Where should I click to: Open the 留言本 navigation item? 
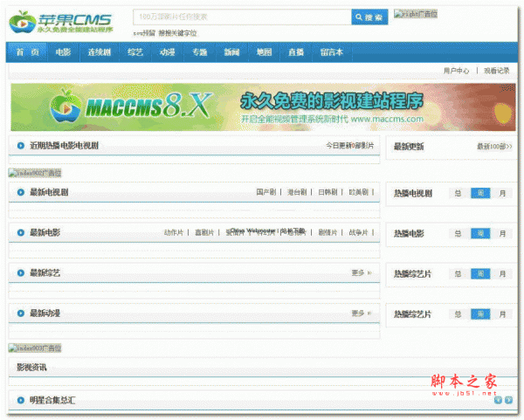(332, 52)
